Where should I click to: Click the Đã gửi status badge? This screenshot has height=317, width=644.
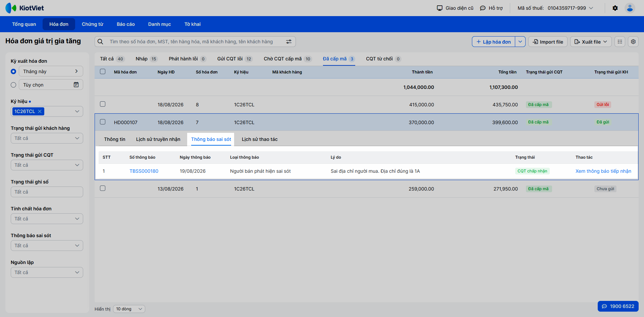tap(603, 122)
